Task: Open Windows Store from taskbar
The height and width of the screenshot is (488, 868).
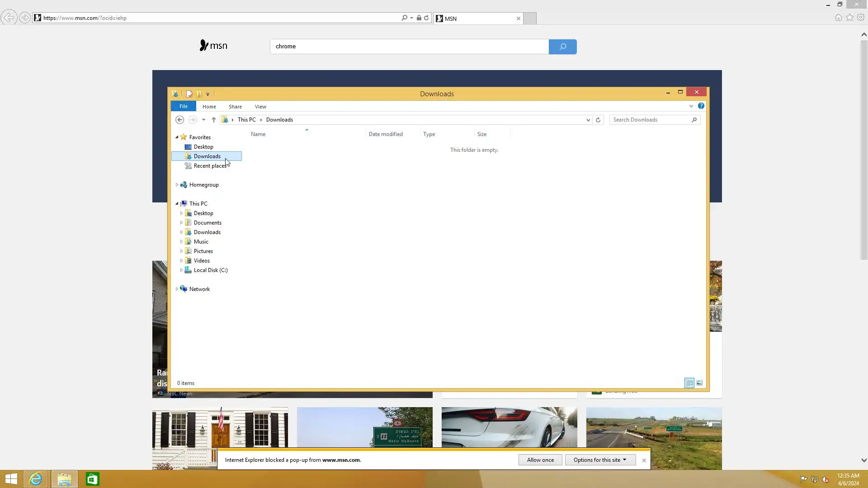Action: pyautogui.click(x=92, y=479)
